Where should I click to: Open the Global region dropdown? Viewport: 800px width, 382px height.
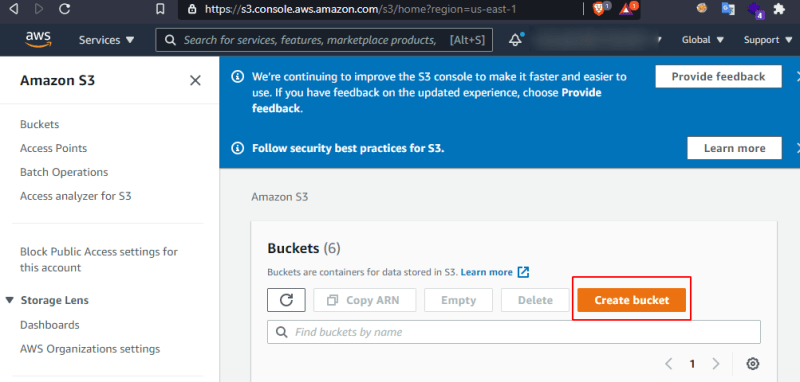click(x=703, y=40)
